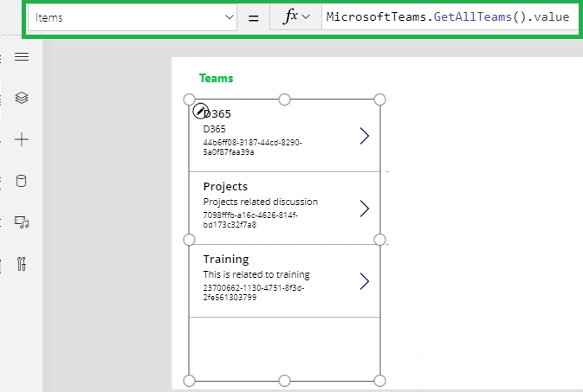Select the D365 title text
583x392 pixels.
[x=219, y=113]
